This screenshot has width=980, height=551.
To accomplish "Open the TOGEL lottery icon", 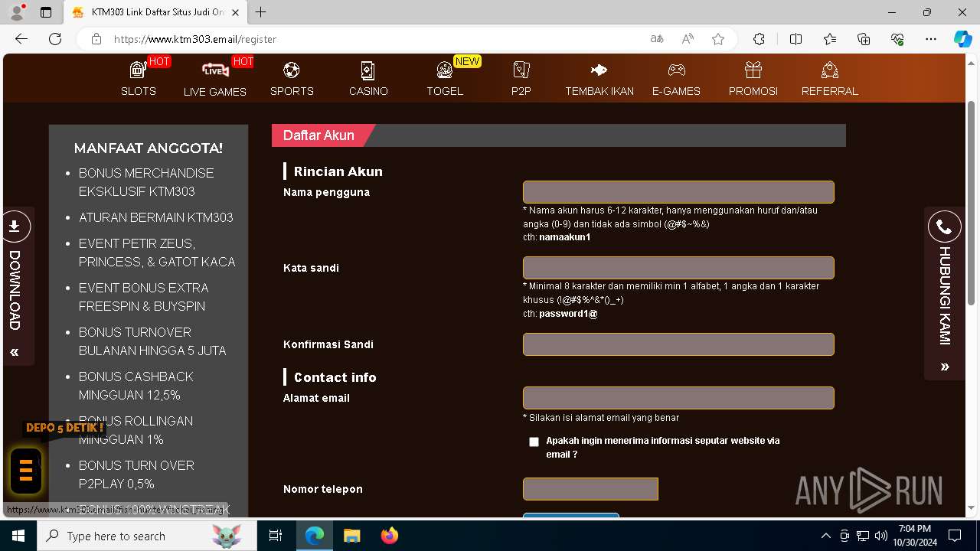I will click(x=444, y=70).
